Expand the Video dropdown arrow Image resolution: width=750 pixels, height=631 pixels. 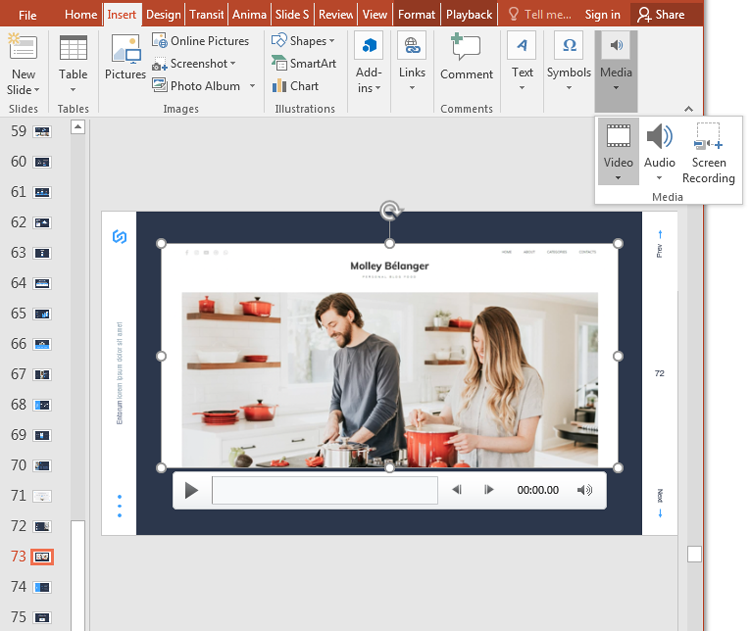pos(618,177)
